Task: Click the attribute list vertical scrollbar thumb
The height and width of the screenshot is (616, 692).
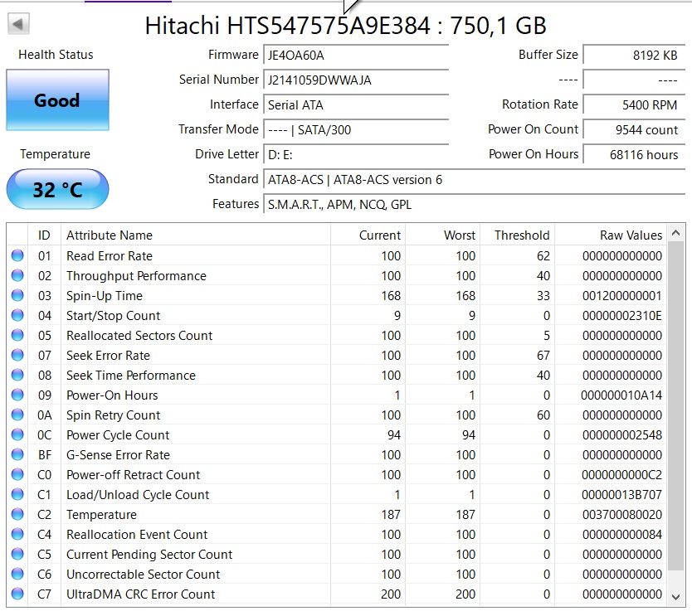Action: 675,405
